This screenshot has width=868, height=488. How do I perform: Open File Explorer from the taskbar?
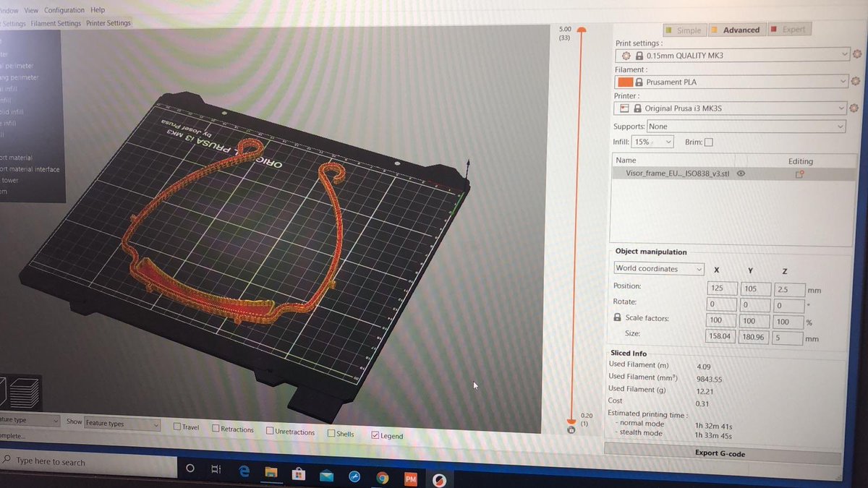point(271,472)
